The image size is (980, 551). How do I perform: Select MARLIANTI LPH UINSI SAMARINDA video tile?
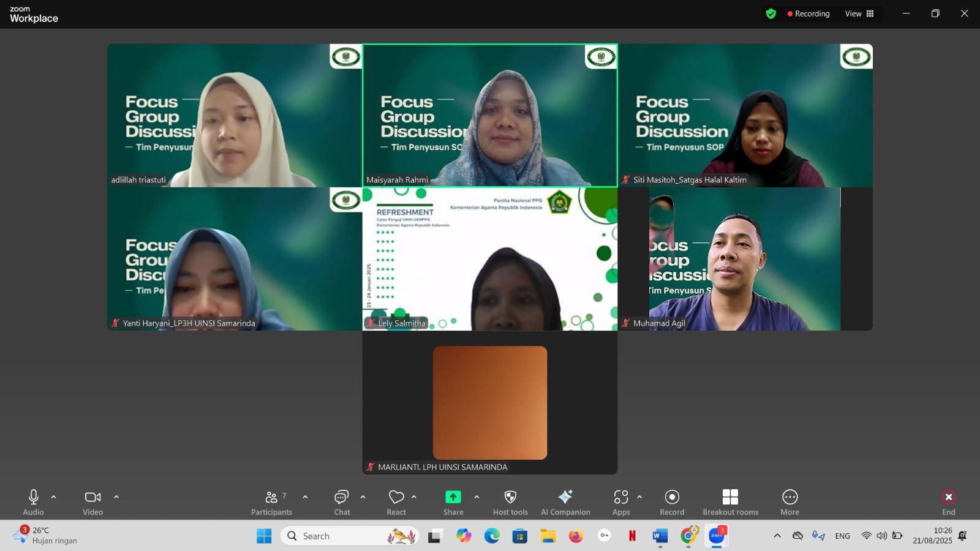490,403
